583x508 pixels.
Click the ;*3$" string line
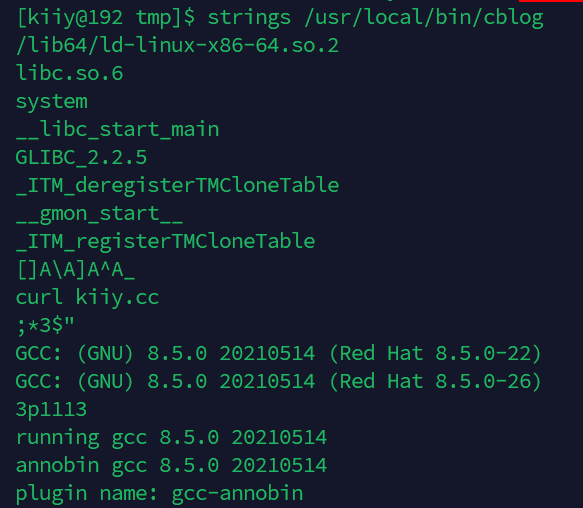tap(45, 325)
